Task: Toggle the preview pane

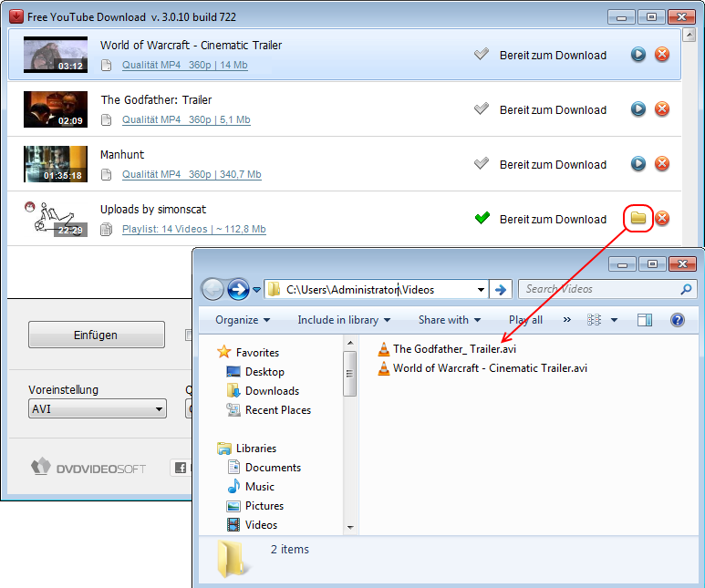Action: click(645, 320)
